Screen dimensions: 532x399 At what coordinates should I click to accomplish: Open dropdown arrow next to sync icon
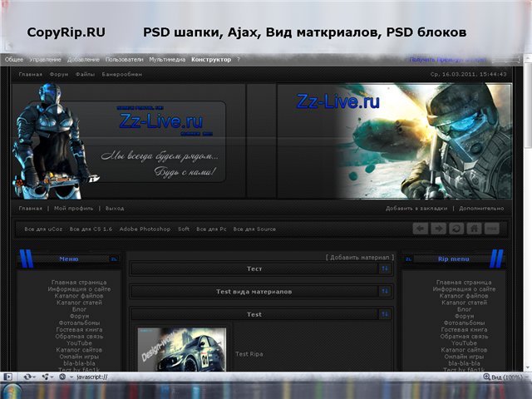coord(34,377)
